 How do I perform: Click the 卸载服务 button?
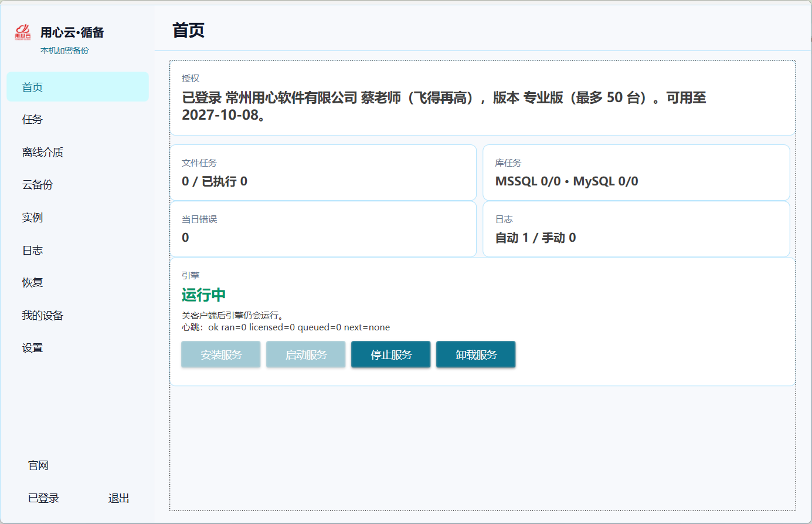[x=476, y=354]
